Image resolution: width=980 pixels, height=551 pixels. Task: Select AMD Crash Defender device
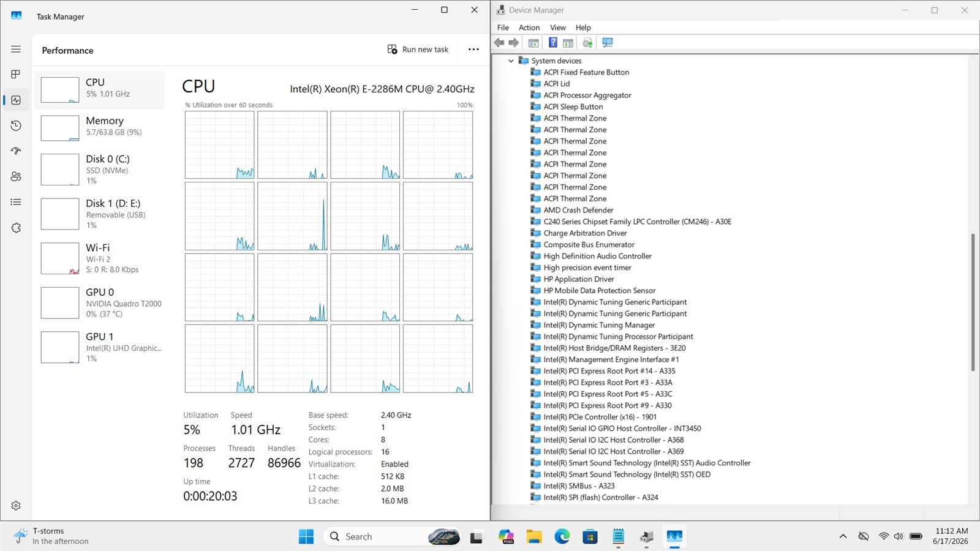coord(578,210)
